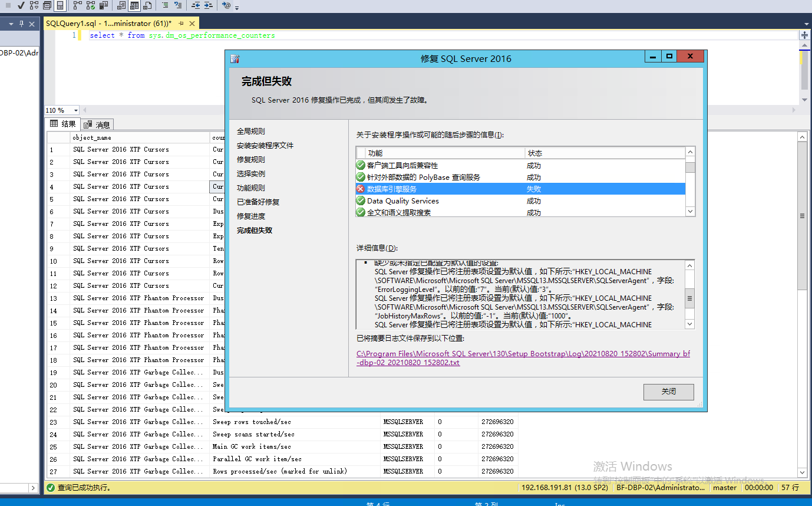
Task: Select 功能规则 step in repair dialog
Action: pyautogui.click(x=251, y=188)
